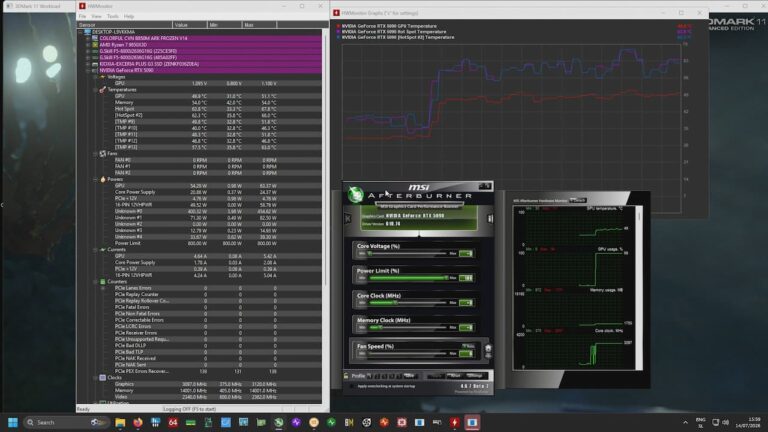
Task: Click the Afterburner profile Save button
Action: click(410, 376)
